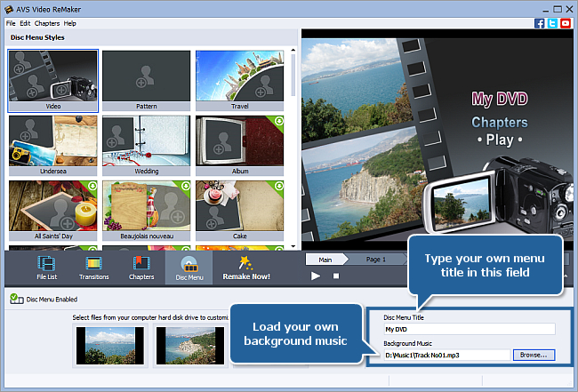
Task: Open the Chapters panel
Action: 141,268
